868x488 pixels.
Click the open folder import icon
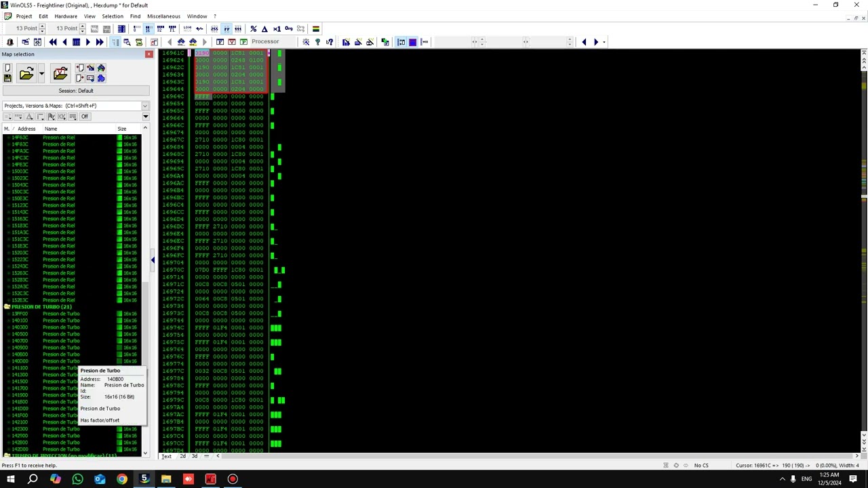pos(26,73)
